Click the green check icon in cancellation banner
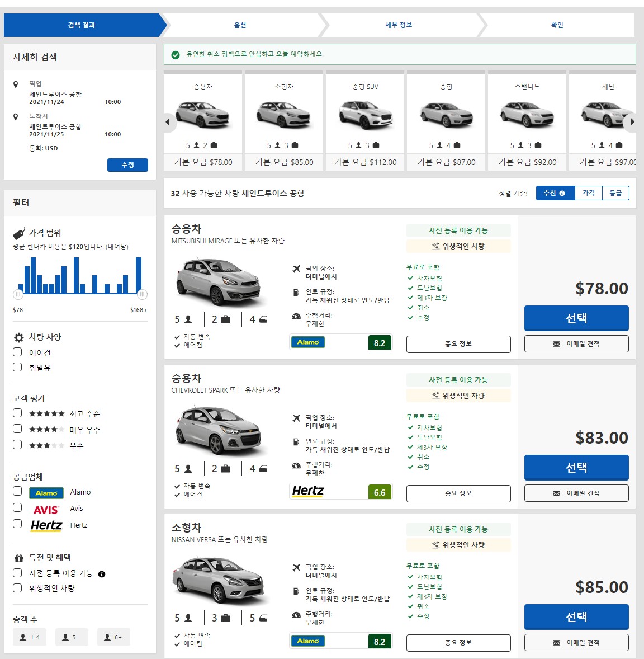This screenshot has width=644, height=659. (176, 55)
